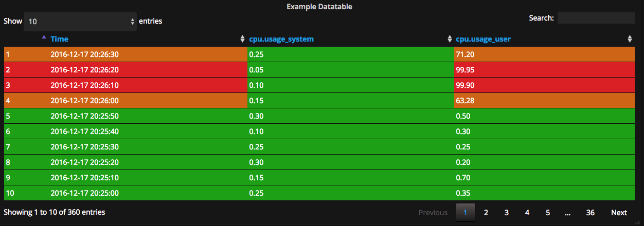Click the Showing 1 to 10 of 360 entries text

click(x=55, y=212)
